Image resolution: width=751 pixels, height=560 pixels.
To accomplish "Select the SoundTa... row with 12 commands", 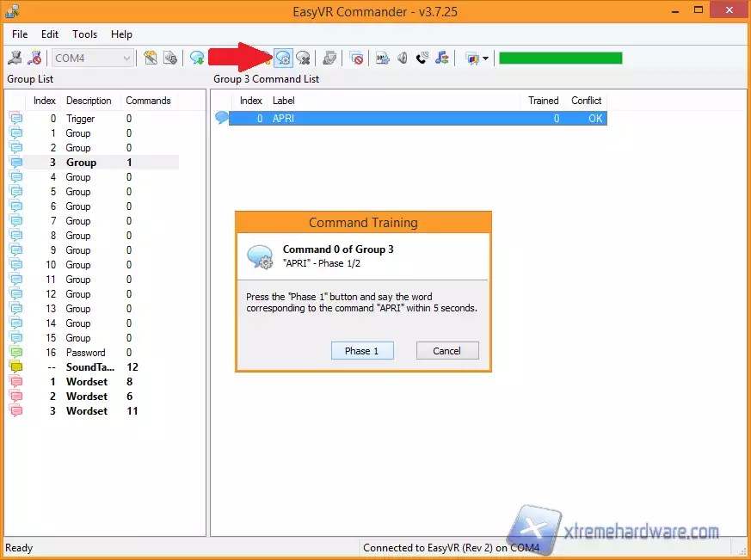I will pyautogui.click(x=94, y=367).
